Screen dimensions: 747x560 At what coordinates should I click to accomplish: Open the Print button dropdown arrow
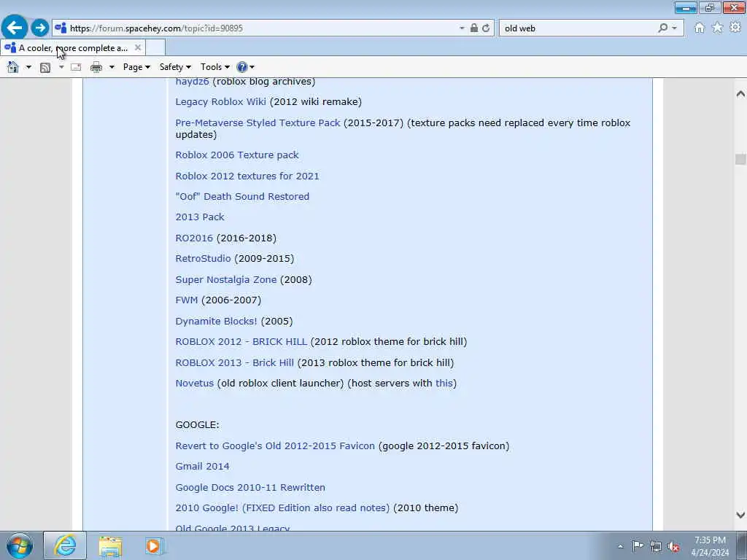tap(112, 67)
